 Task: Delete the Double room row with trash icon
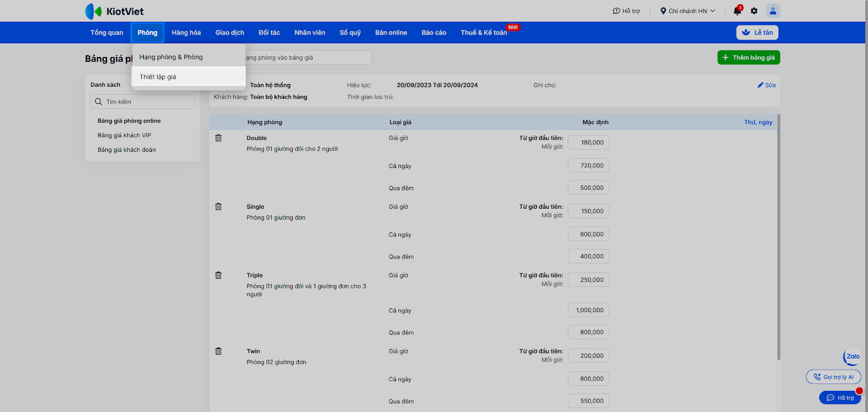point(218,138)
